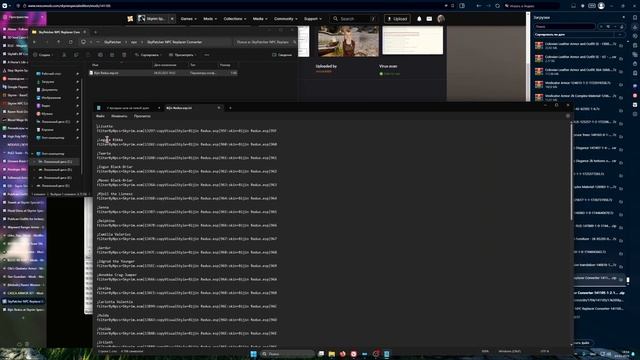Show the first Colovian download in its folder
Screen dimensions: 640x360
point(621,46)
